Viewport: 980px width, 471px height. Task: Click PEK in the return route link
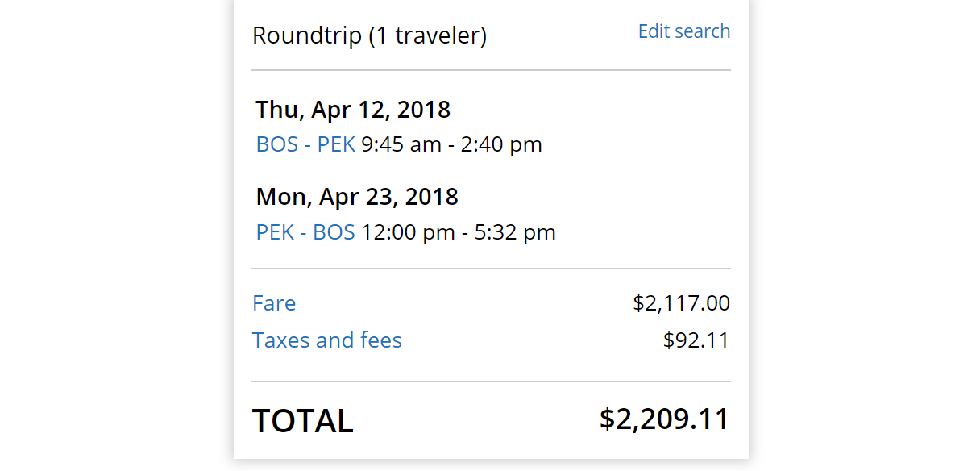275,232
